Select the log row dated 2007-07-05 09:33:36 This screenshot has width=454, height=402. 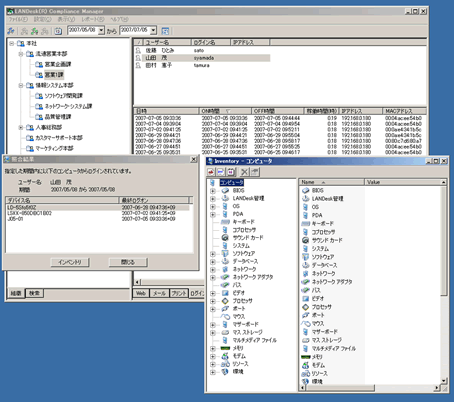279,118
